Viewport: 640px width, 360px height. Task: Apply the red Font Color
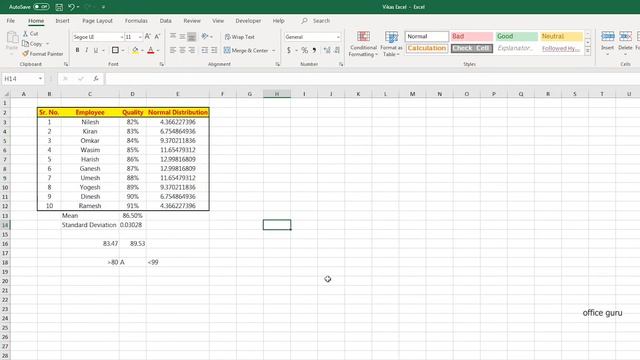tap(151, 50)
